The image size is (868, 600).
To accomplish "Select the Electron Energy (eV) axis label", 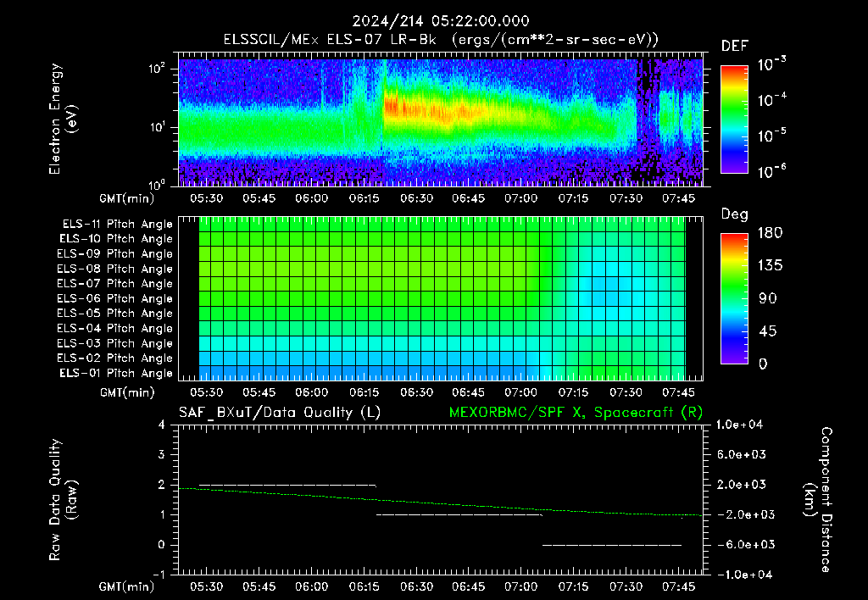I will [63, 119].
